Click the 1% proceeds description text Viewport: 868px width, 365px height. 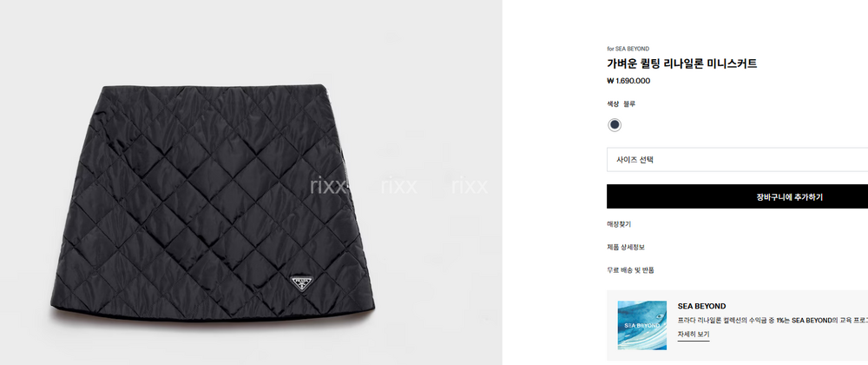[x=773, y=320]
